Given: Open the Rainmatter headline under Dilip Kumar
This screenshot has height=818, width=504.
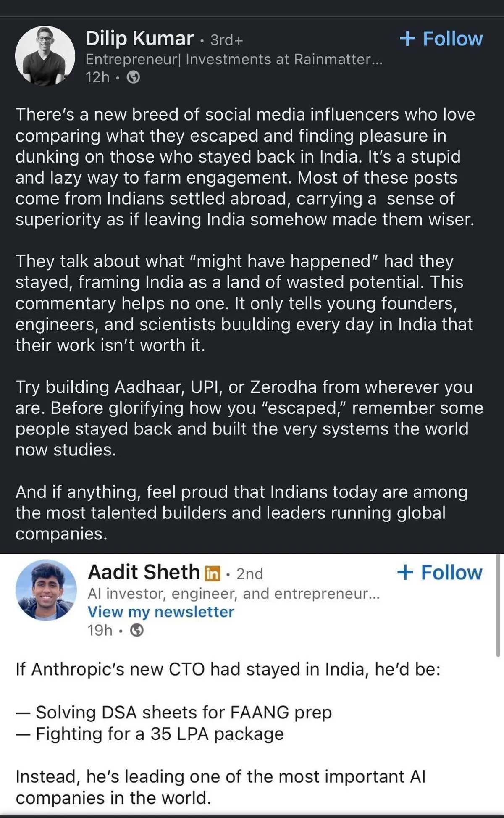Looking at the screenshot, I should tap(234, 59).
